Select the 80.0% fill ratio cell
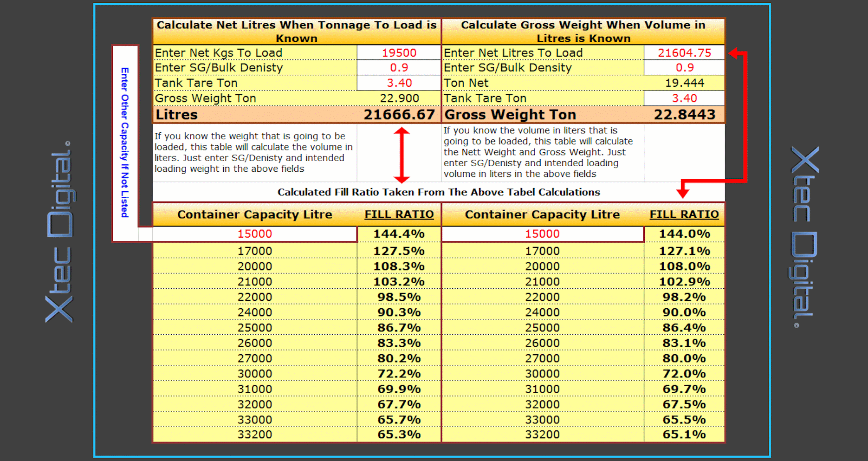This screenshot has height=461, width=868. click(685, 358)
